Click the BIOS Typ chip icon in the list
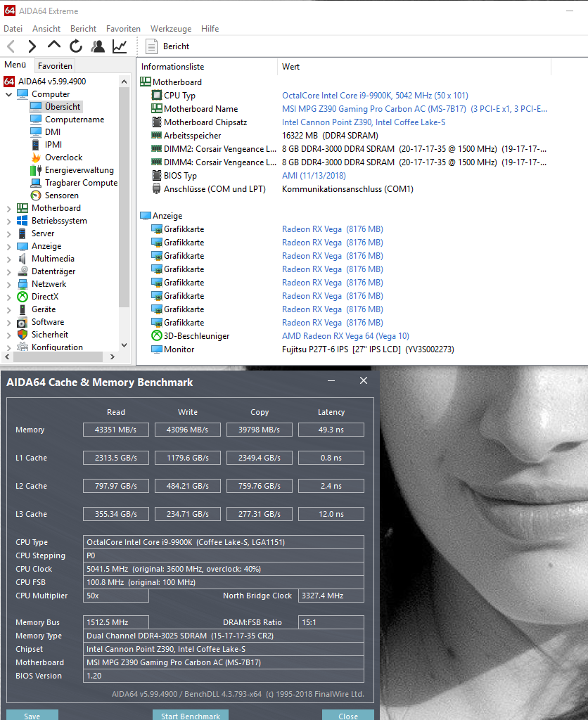Image resolution: width=588 pixels, height=720 pixels. click(157, 175)
